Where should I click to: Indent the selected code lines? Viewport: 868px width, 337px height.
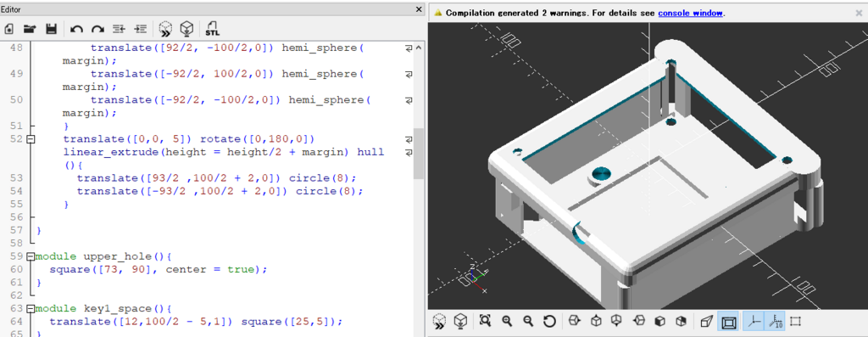141,29
